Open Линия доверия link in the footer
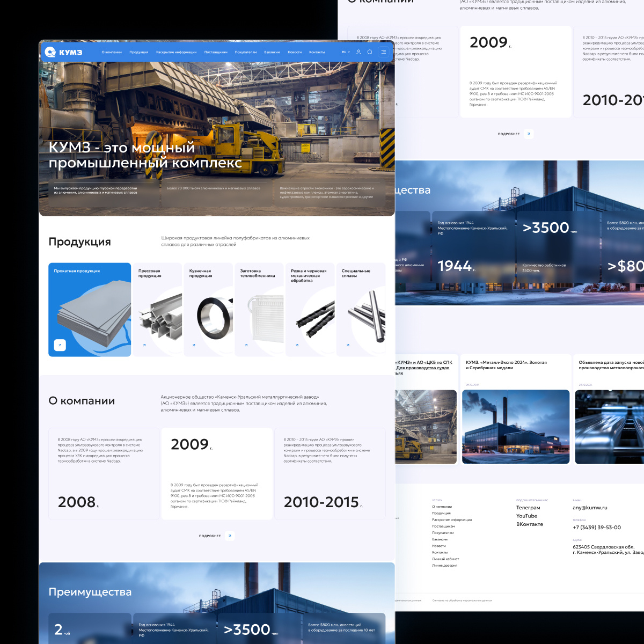 point(445,565)
